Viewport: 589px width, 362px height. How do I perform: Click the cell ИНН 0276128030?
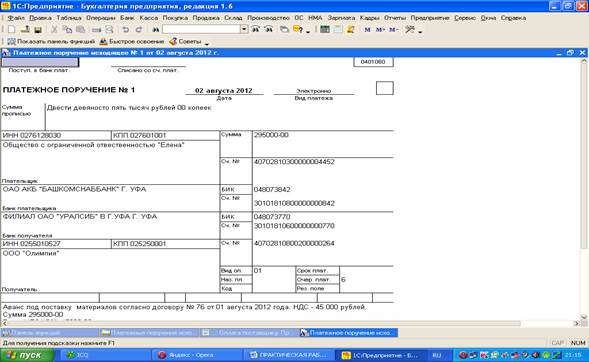pos(56,135)
